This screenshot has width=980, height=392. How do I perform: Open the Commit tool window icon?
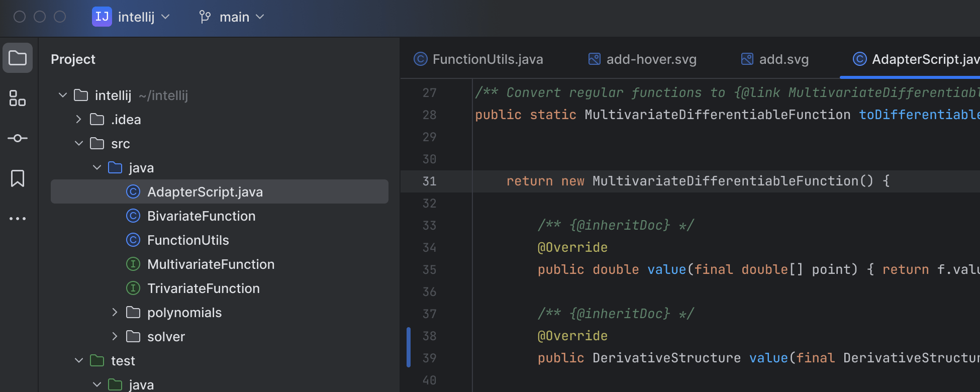click(x=18, y=138)
